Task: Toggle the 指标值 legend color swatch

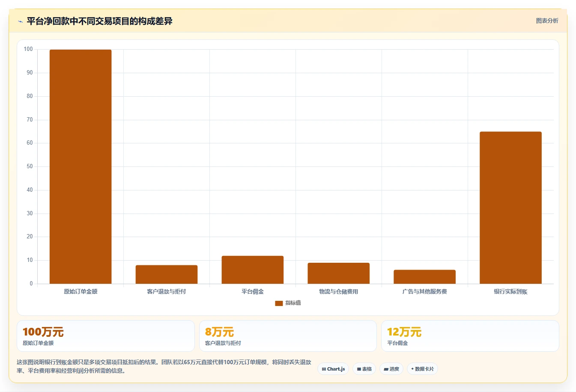Action: (x=279, y=303)
